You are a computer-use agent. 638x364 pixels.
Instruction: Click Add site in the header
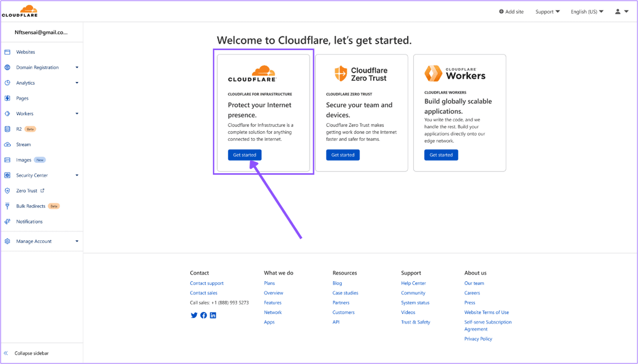pyautogui.click(x=511, y=12)
